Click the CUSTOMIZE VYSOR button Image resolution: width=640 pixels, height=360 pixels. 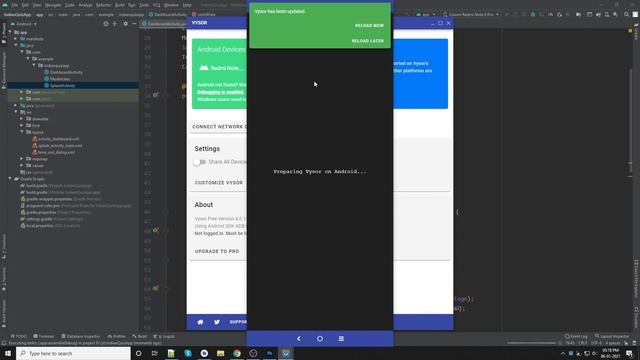[219, 183]
